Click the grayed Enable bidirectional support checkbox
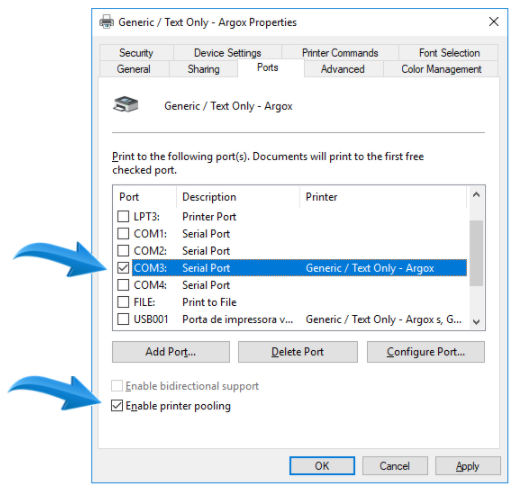The height and width of the screenshot is (500, 527). (x=117, y=386)
